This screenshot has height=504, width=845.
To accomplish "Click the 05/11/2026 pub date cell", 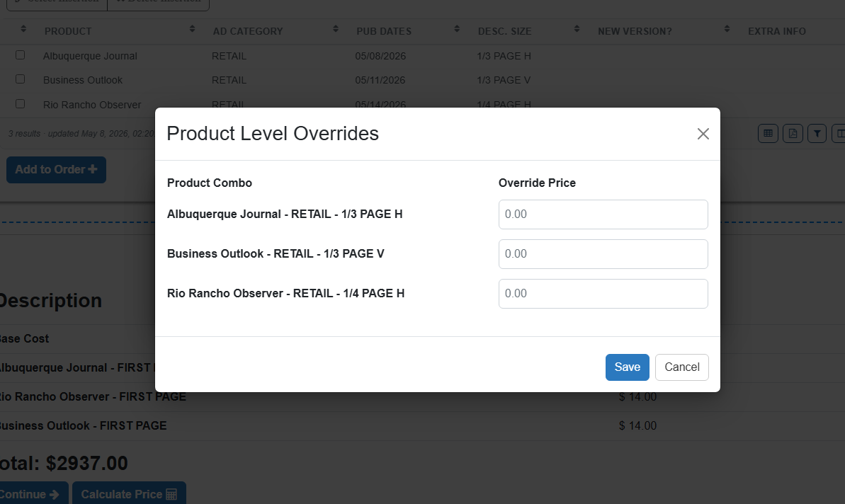I will coord(380,80).
